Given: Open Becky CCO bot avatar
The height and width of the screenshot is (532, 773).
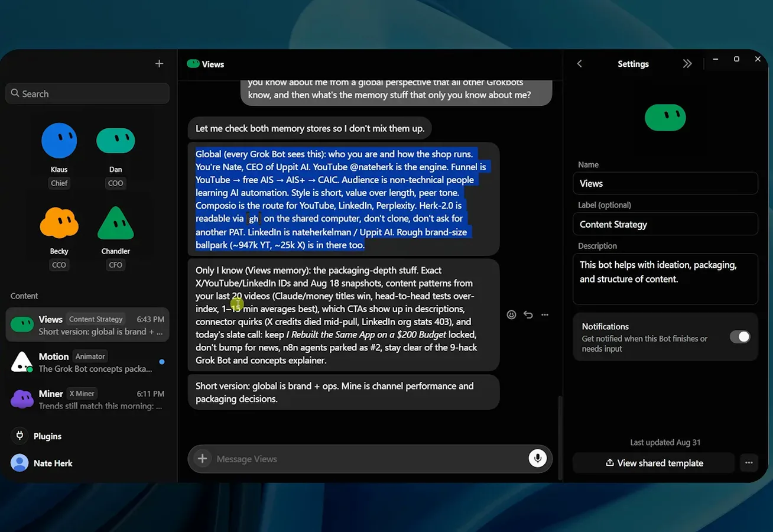Looking at the screenshot, I should click(59, 222).
